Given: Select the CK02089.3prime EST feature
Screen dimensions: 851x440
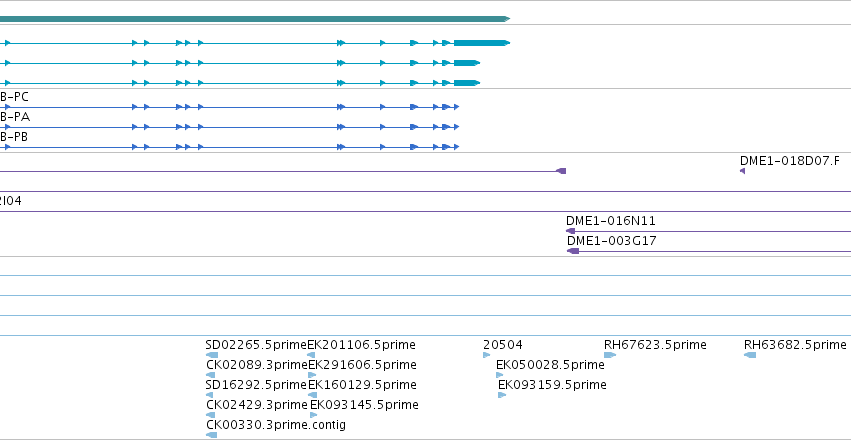Looking at the screenshot, I should pos(257,365).
